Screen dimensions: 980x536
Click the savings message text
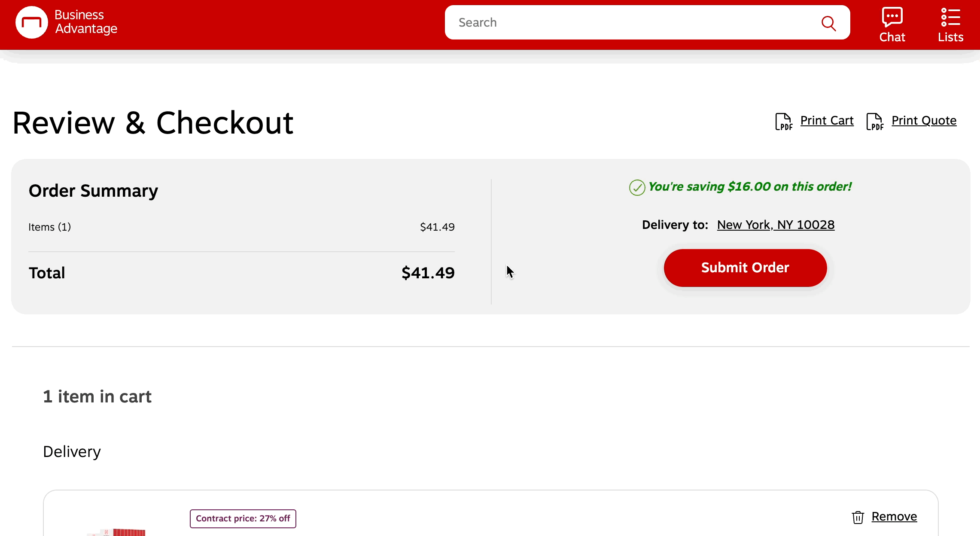coord(750,187)
